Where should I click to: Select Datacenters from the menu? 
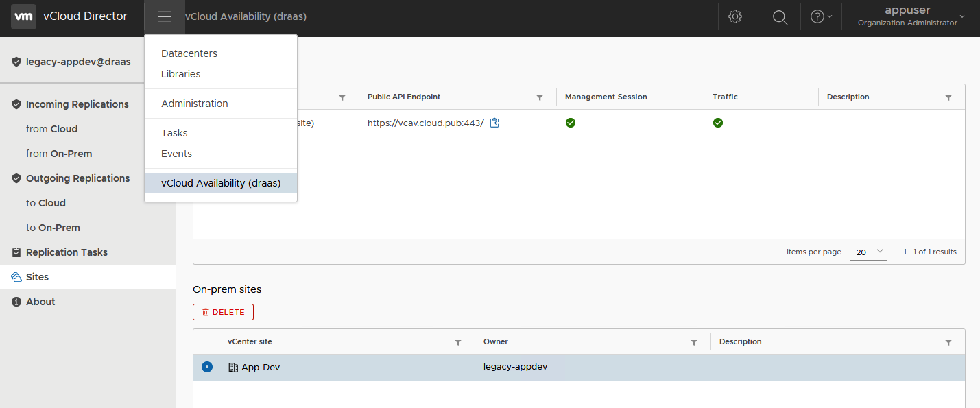[x=189, y=53]
